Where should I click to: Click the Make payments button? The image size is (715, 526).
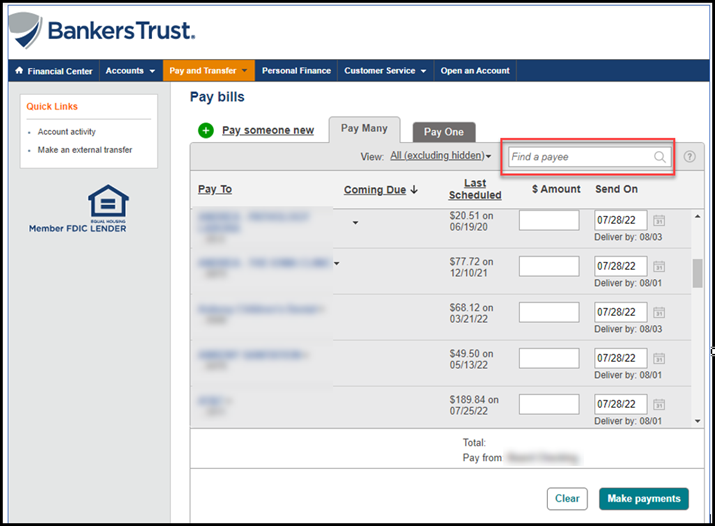coord(644,499)
